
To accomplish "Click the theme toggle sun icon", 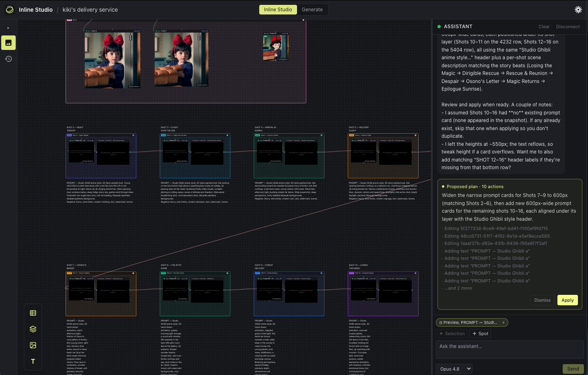I will [x=578, y=10].
